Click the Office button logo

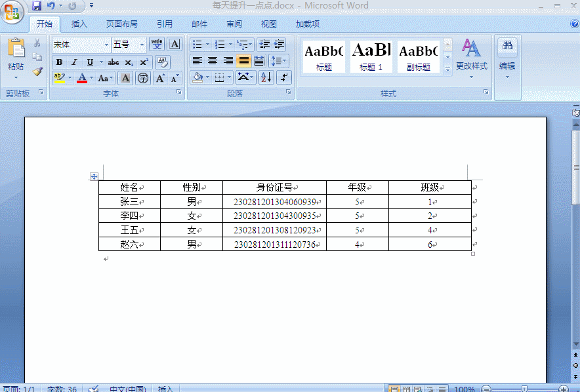pyautogui.click(x=12, y=12)
